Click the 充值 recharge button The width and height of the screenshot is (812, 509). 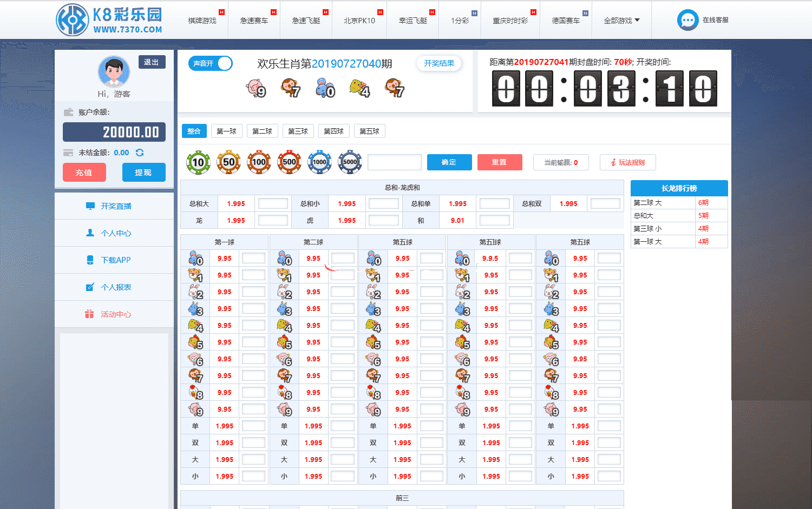click(x=84, y=173)
